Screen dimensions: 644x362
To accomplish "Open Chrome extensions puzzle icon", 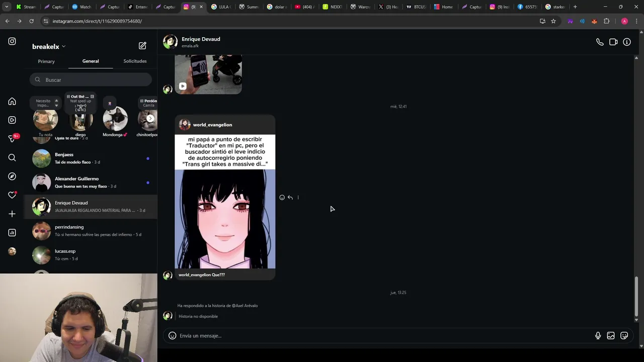I will (606, 21).
